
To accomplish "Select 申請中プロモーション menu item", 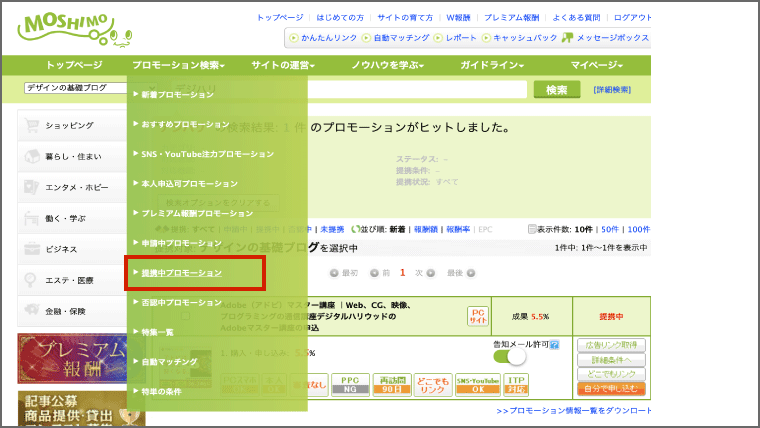I will point(181,243).
